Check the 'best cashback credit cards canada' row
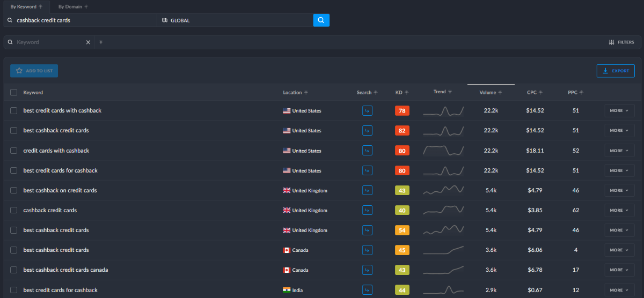Image resolution: width=644 pixels, height=298 pixels. 13,270
